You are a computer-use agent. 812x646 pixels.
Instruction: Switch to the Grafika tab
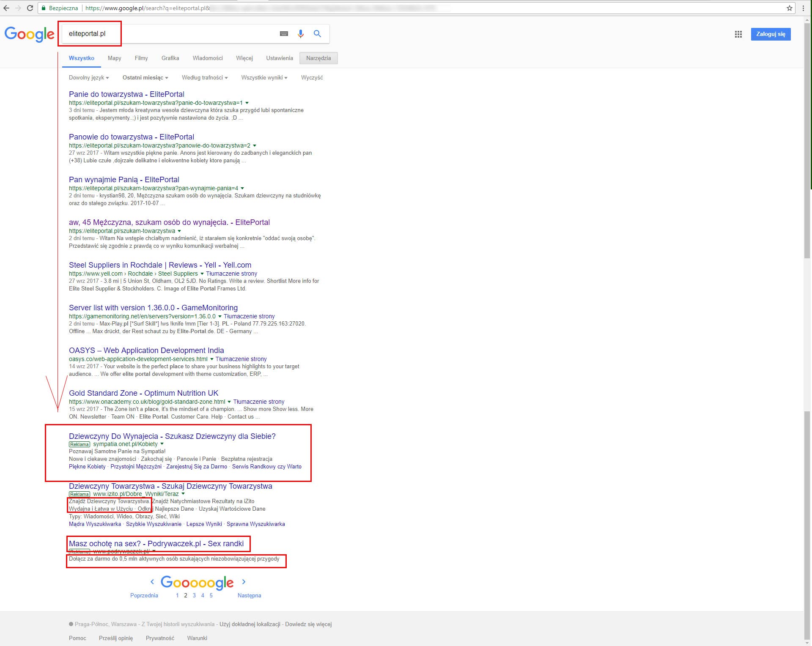(x=170, y=58)
